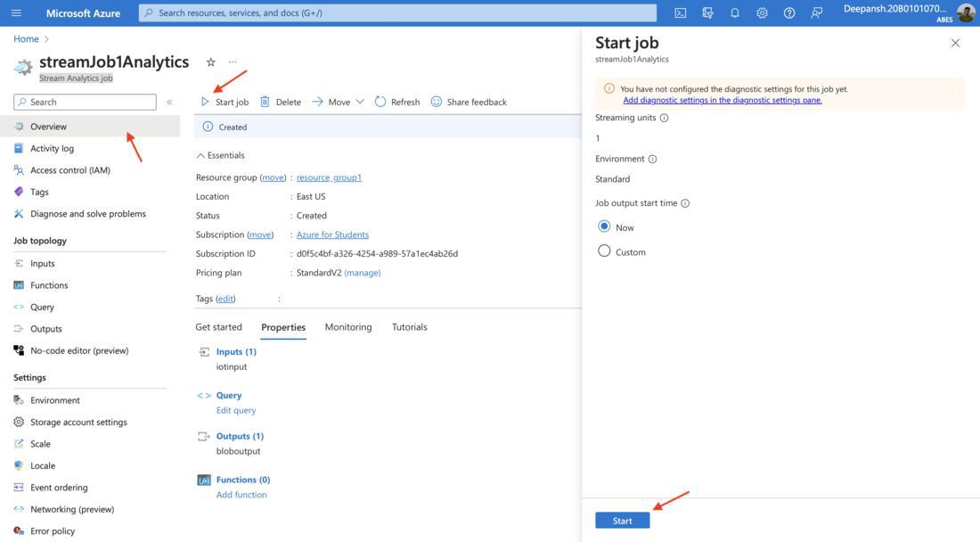The width and height of the screenshot is (980, 542).
Task: Select Overview in the sidebar
Action: [x=91, y=127]
